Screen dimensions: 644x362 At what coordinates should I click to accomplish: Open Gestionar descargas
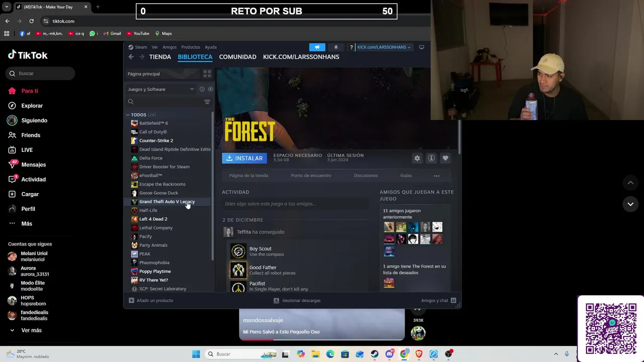[x=297, y=300]
